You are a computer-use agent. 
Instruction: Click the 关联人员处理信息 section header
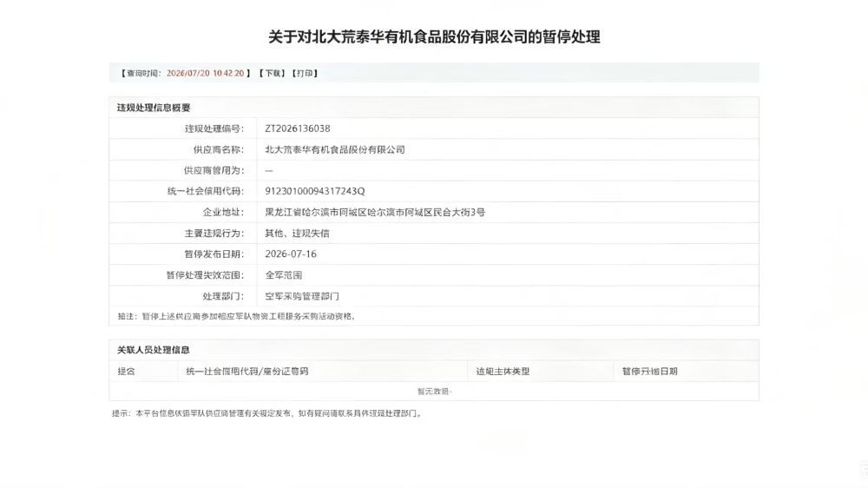pyautogui.click(x=154, y=350)
